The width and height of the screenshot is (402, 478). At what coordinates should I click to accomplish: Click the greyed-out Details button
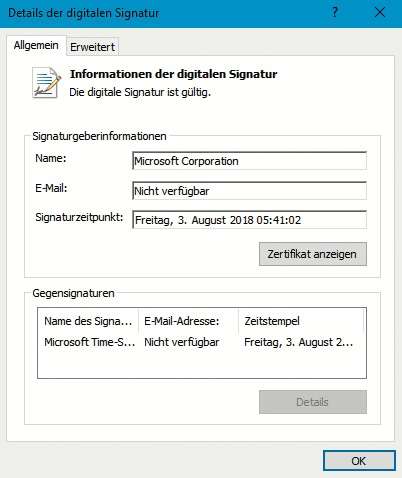pos(313,402)
